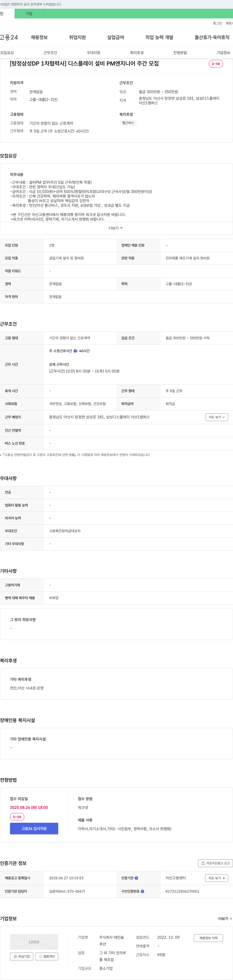The image size is (233, 980).
Task: Open the 채용정보 menu
Action: click(39, 37)
